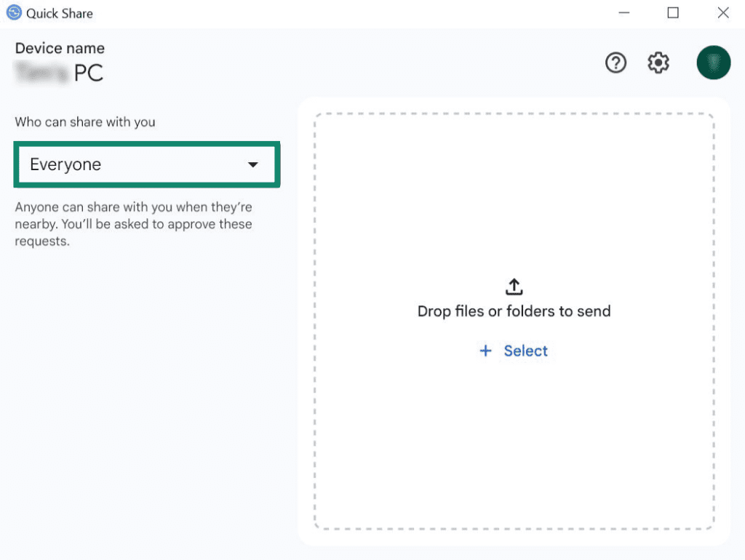Minimize the Quick Share window
745x560 pixels.
click(624, 13)
